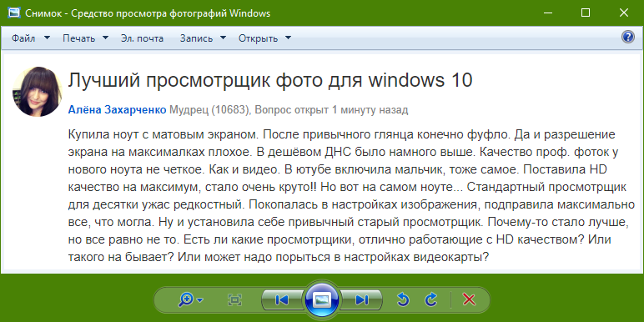Expand the Запись dropdown arrow

pyautogui.click(x=223, y=38)
